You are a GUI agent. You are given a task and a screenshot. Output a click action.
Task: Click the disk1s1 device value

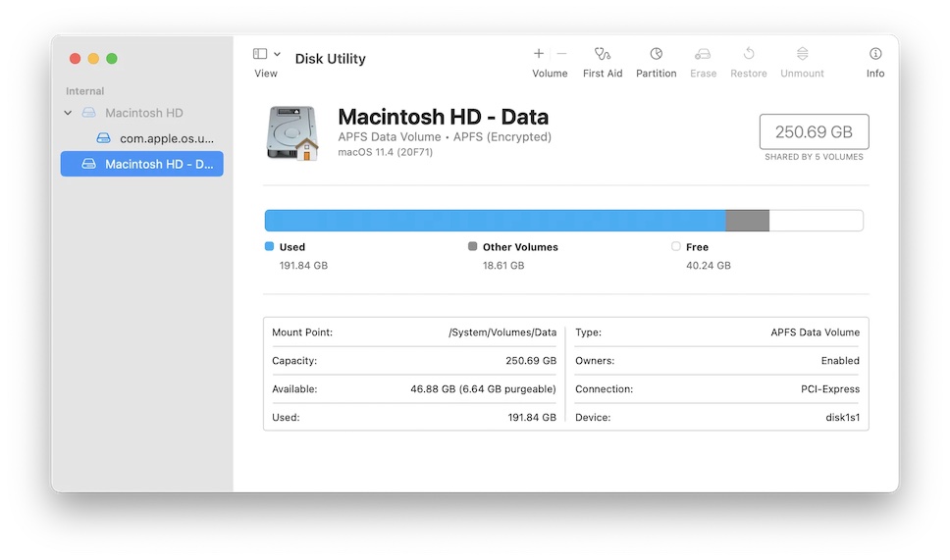pyautogui.click(x=843, y=418)
